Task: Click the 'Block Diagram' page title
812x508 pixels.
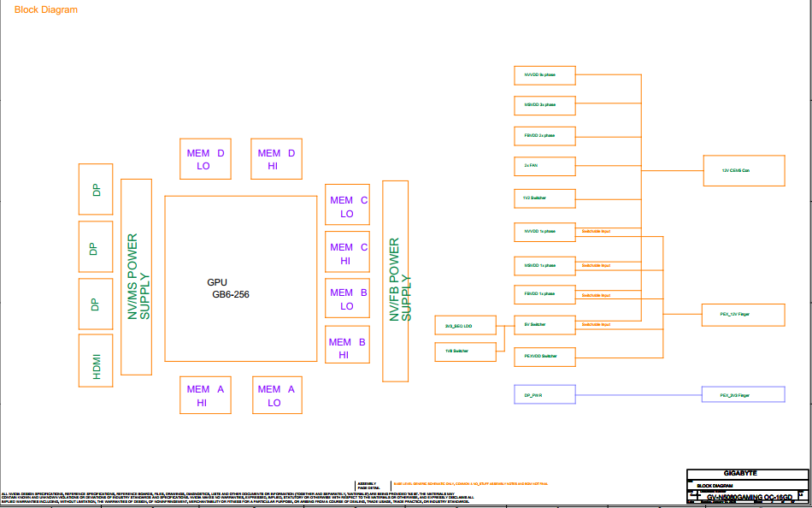Action: pyautogui.click(x=46, y=9)
